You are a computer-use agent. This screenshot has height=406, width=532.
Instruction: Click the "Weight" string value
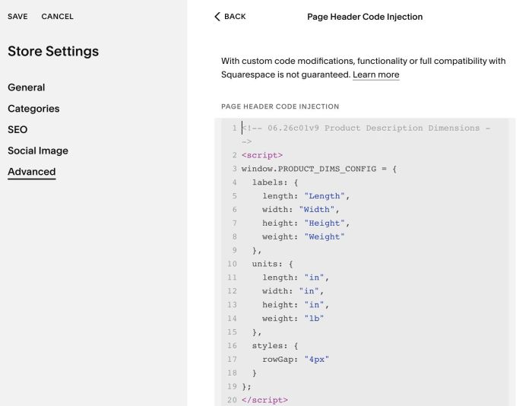click(x=325, y=237)
